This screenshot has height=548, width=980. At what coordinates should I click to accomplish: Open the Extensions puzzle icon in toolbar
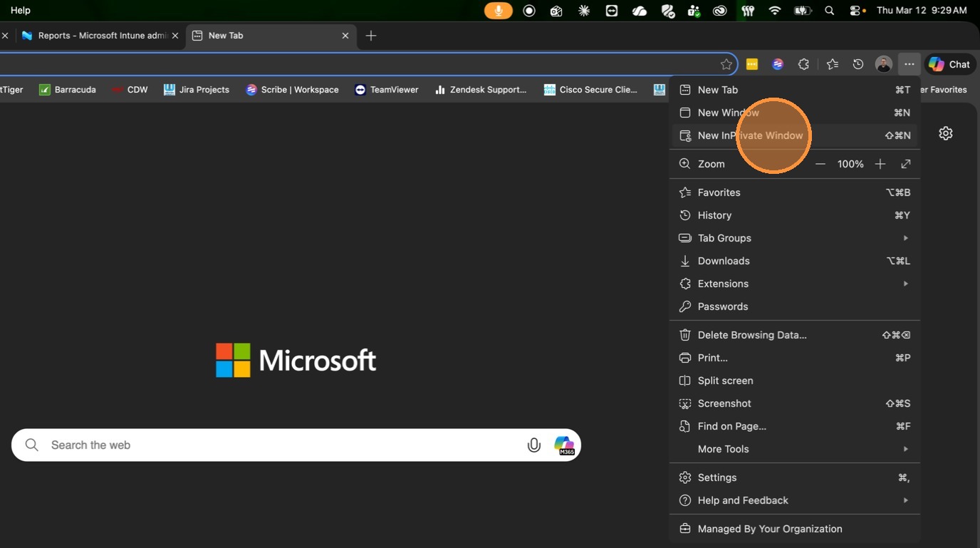pyautogui.click(x=803, y=64)
